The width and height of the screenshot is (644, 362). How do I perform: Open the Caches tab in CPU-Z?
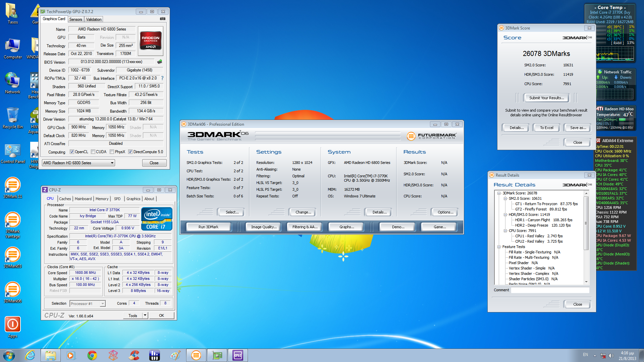click(x=65, y=199)
